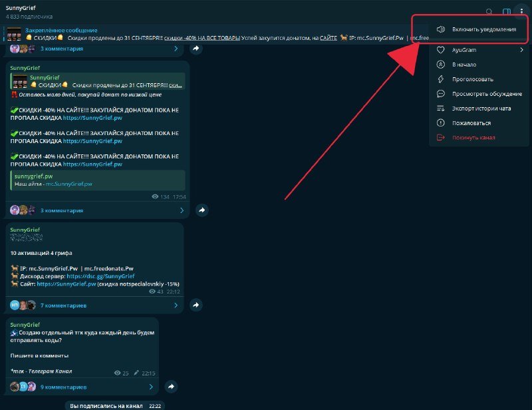Click mc.SunnyGrief.pw after 'Наш айпи'
Screen dimensions: 532x410
pyautogui.click(x=69, y=184)
